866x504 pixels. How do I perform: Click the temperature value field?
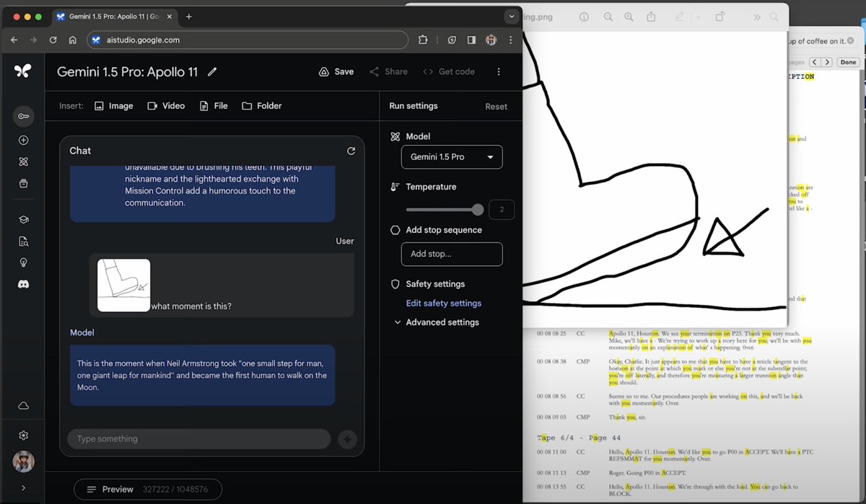point(502,210)
